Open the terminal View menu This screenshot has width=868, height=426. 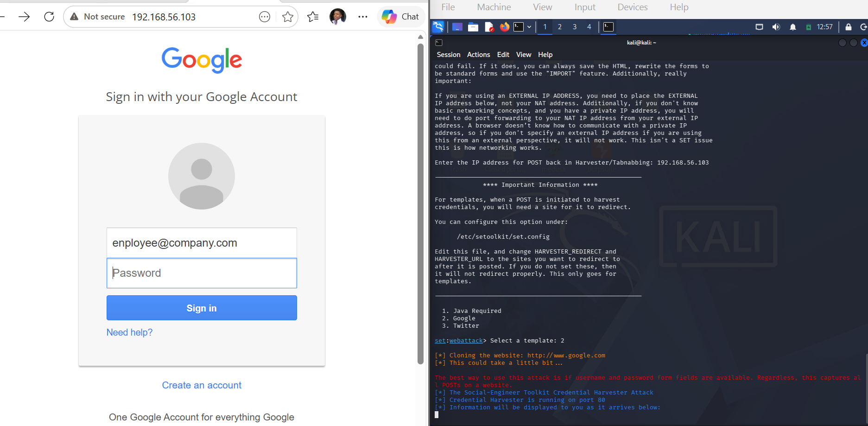[524, 55]
